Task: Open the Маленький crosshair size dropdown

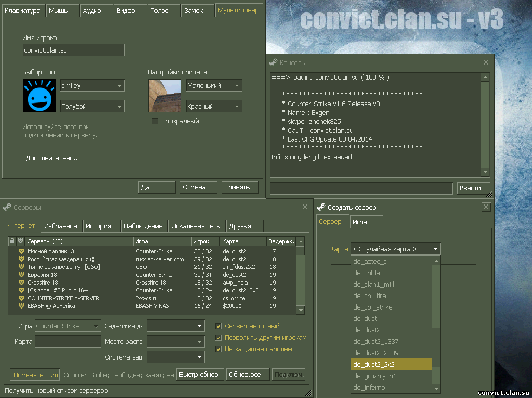Action: pos(214,85)
